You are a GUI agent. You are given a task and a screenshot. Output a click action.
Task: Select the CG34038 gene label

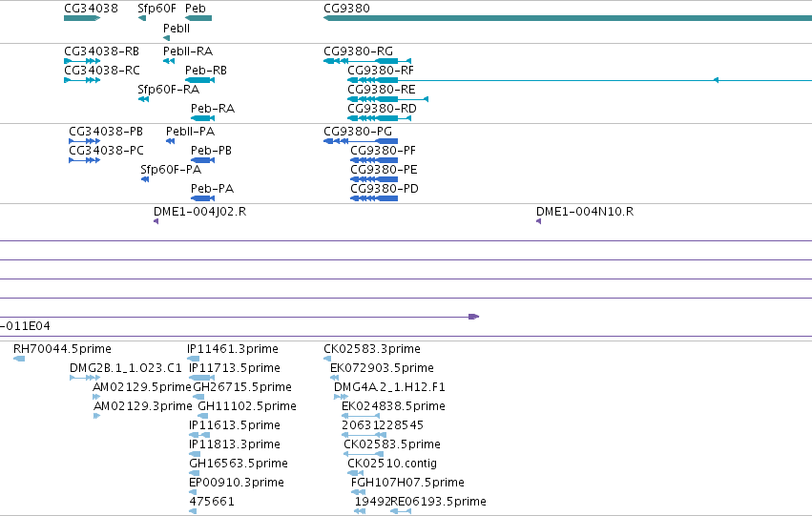point(91,9)
